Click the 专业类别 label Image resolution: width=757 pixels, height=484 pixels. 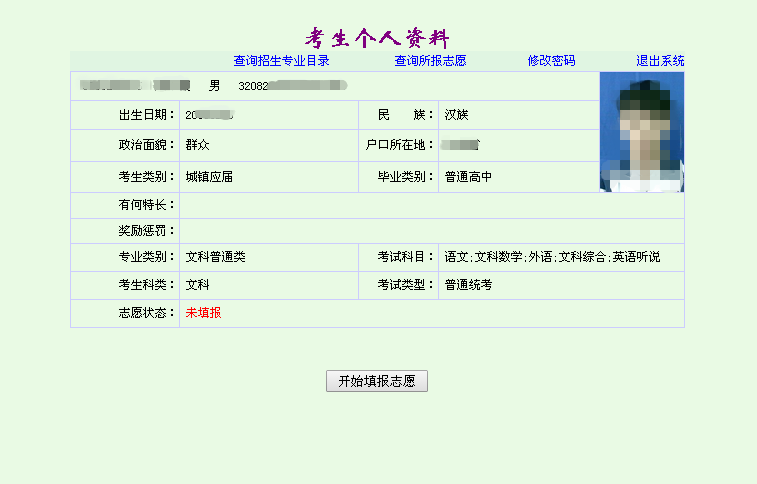(146, 257)
